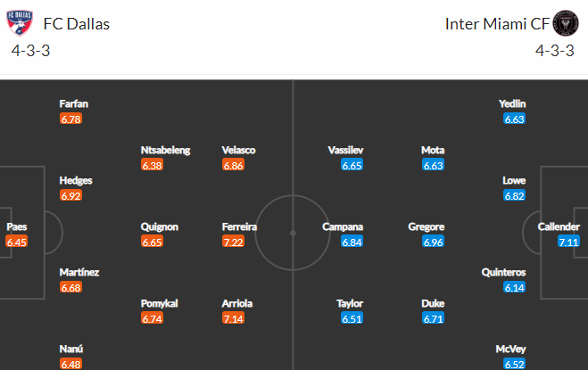This screenshot has width=588, height=370.
Task: Click player name Martínez
Action: coord(79,272)
